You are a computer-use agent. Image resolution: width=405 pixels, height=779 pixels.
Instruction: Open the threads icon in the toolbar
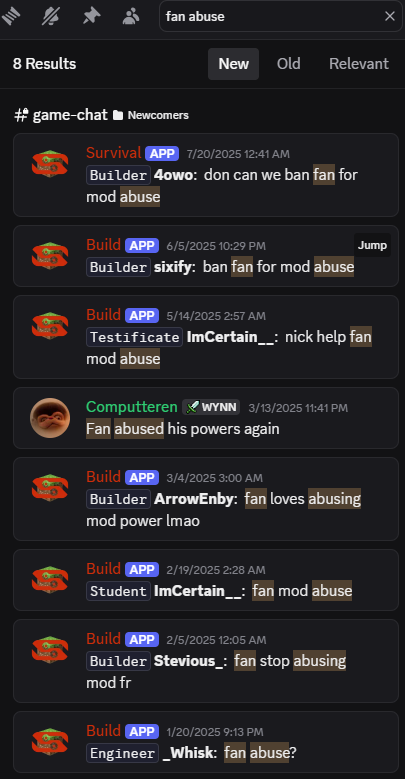[x=10, y=16]
